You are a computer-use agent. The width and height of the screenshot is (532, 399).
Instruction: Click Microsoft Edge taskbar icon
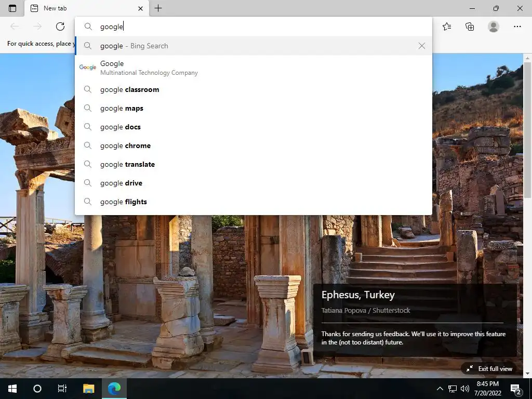click(114, 389)
